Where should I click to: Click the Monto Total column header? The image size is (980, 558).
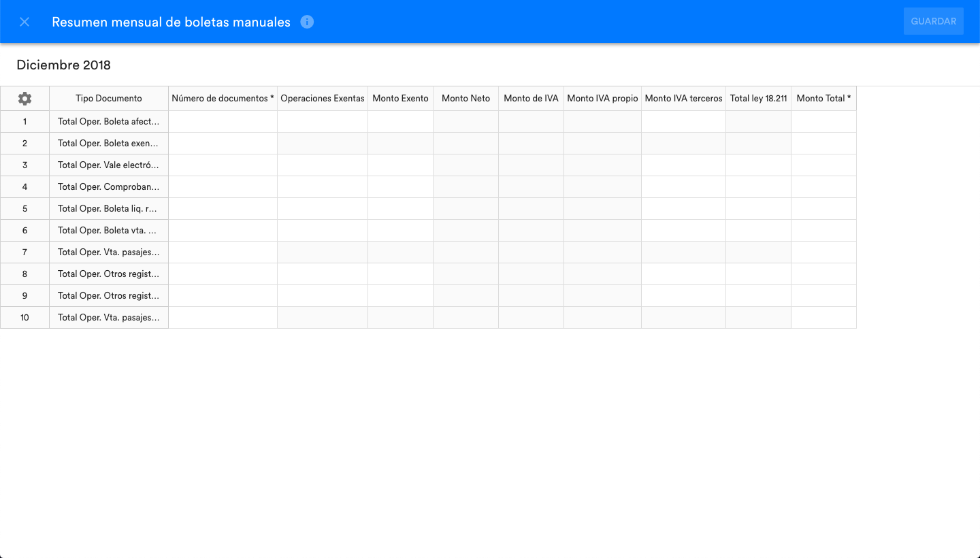tap(823, 99)
